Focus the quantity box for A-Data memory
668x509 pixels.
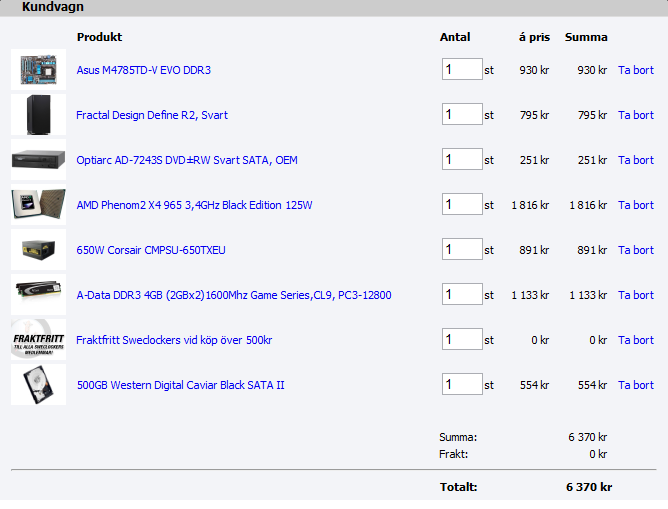[x=462, y=295]
